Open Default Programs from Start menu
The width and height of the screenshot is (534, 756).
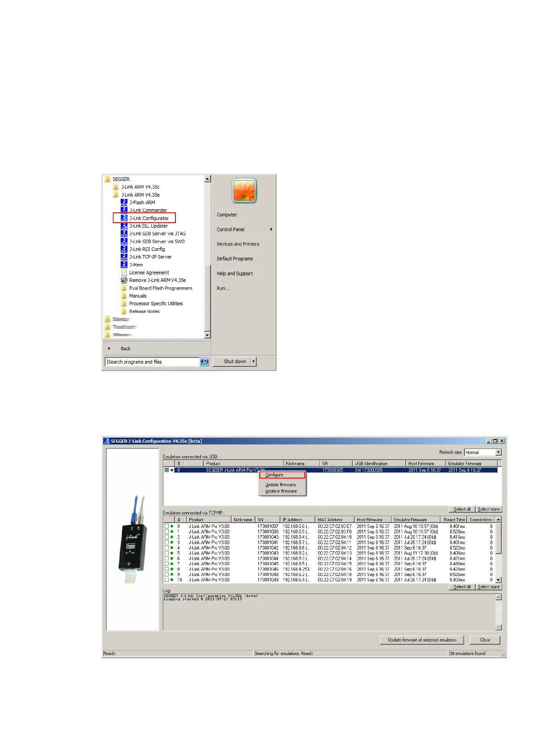[235, 259]
